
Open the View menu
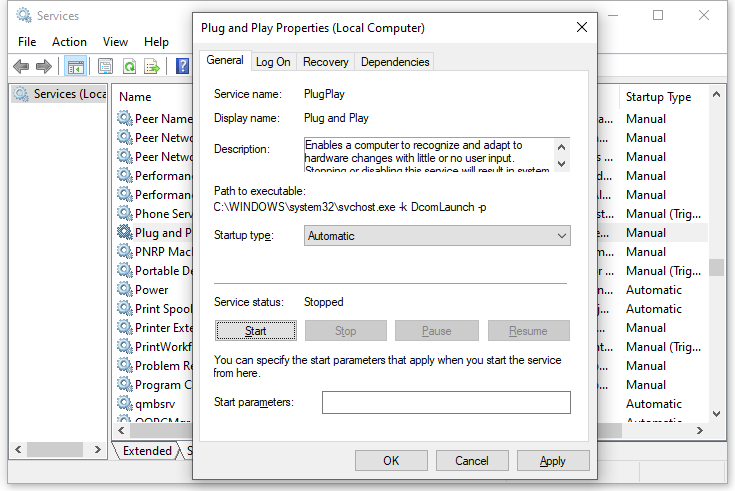pos(115,42)
